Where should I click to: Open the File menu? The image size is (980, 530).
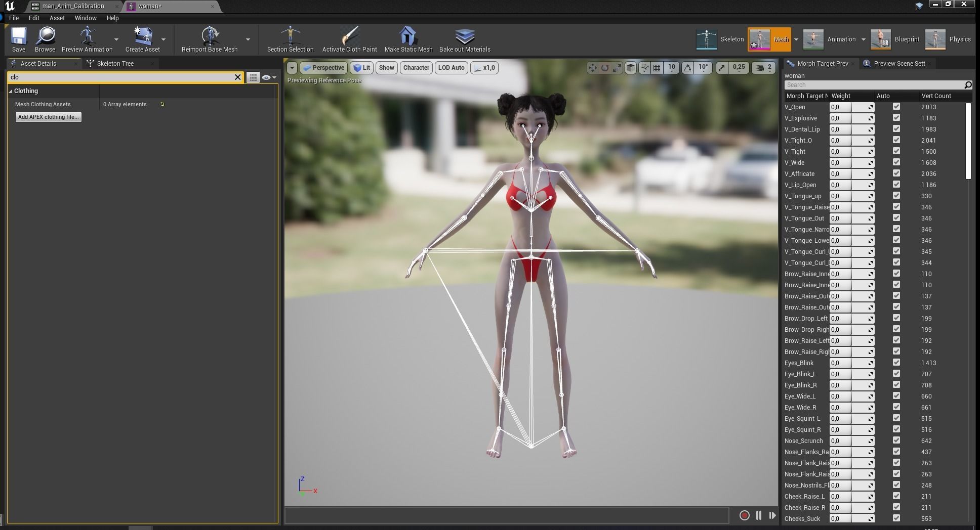(14, 18)
